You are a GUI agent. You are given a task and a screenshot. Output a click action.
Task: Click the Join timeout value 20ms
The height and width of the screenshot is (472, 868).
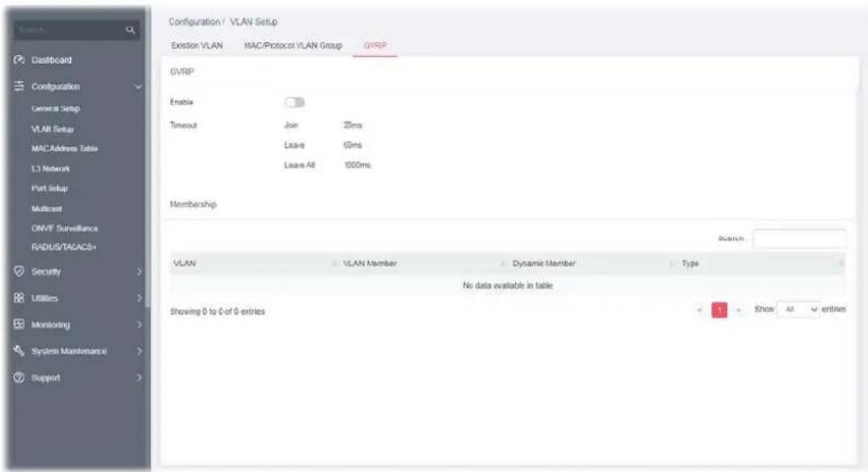353,125
